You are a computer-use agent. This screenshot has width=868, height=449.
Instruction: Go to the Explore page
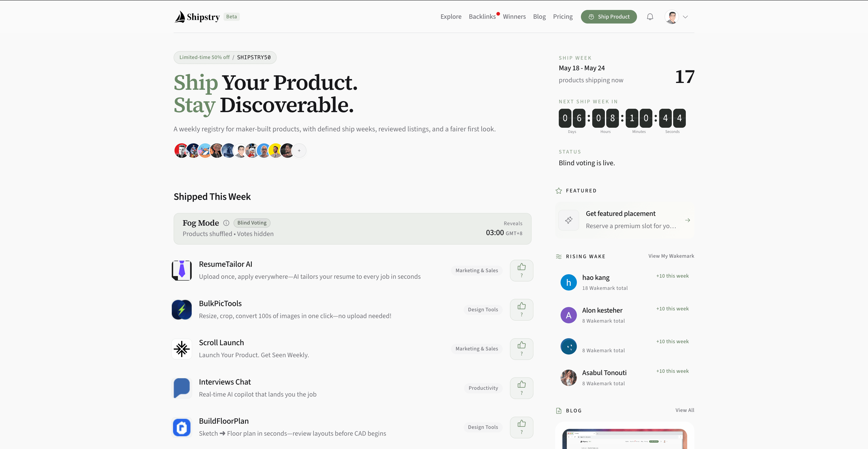pyautogui.click(x=451, y=17)
